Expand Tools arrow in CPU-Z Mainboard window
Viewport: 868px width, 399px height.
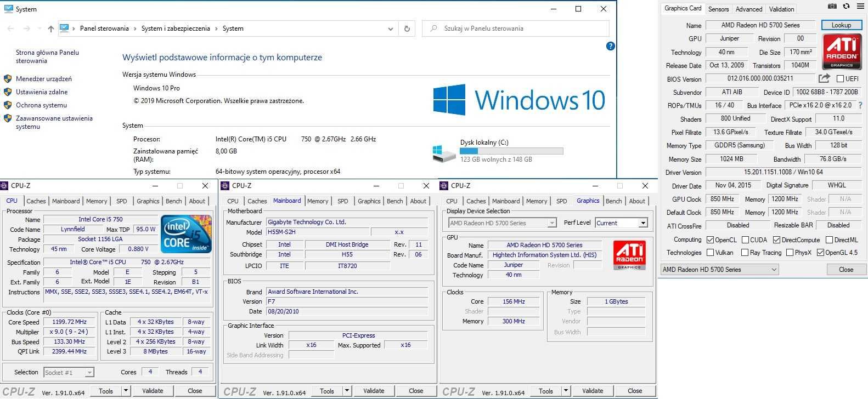pyautogui.click(x=347, y=391)
